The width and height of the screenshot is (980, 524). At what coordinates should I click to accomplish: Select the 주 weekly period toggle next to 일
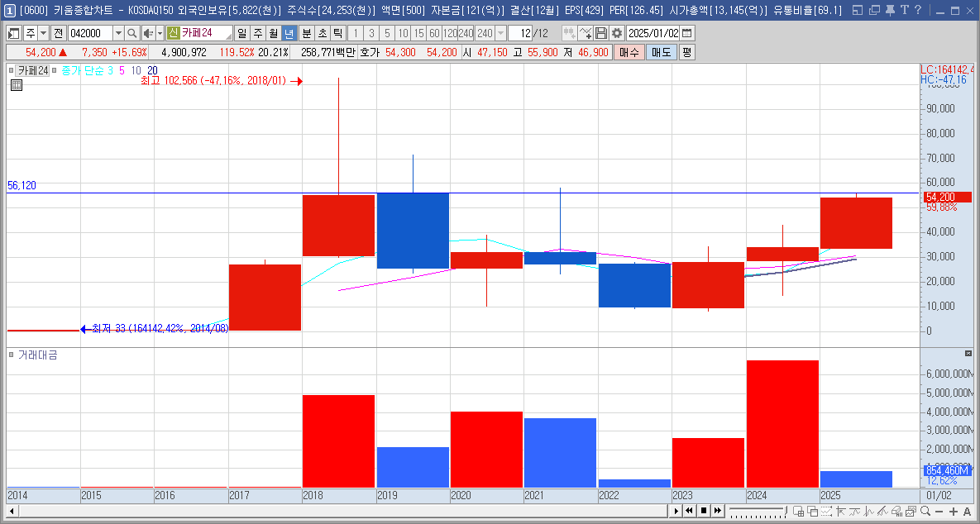tap(257, 33)
